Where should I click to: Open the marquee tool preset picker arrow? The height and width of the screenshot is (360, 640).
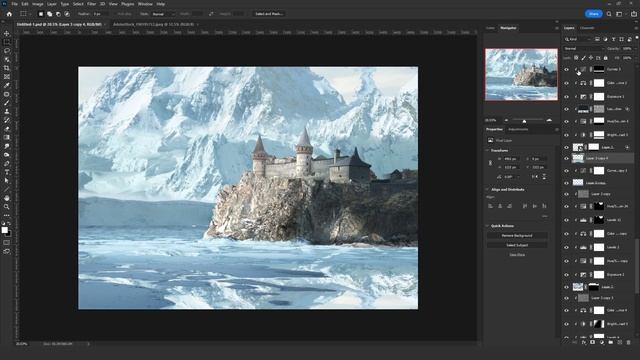click(x=30, y=14)
